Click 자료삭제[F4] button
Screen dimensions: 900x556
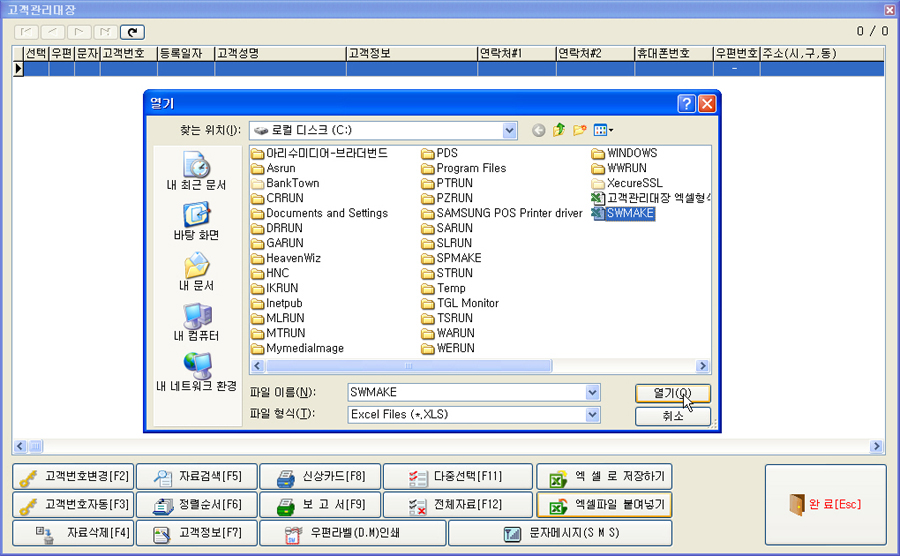pyautogui.click(x=73, y=532)
